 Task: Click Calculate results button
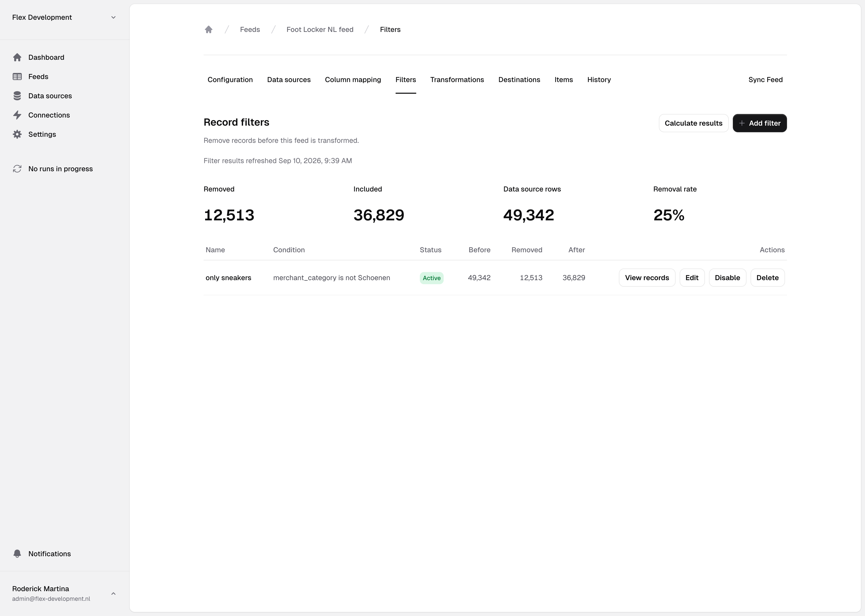(x=693, y=123)
